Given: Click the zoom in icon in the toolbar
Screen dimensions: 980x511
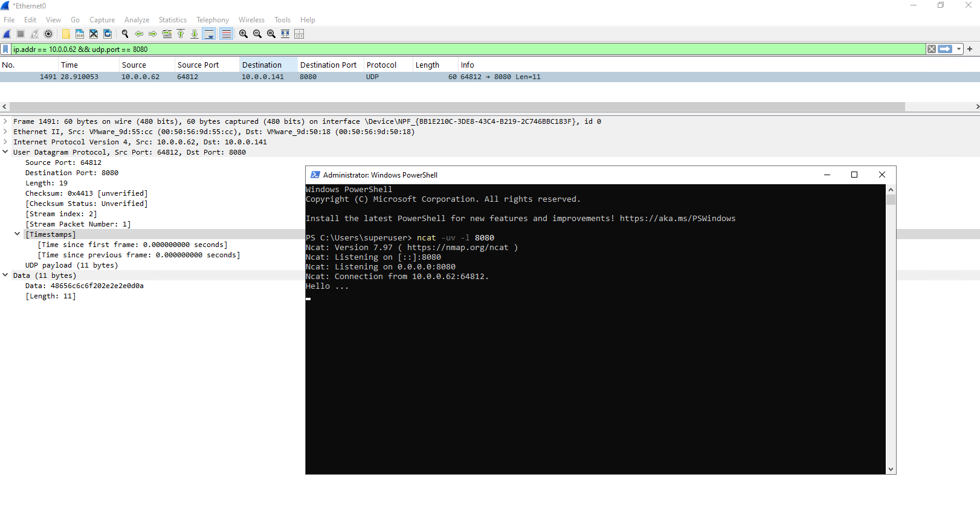Looking at the screenshot, I should point(243,34).
